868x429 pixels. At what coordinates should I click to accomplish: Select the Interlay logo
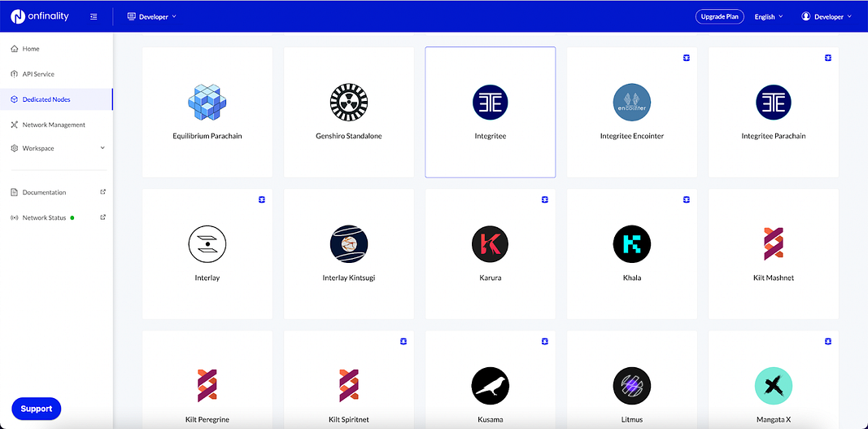click(x=207, y=244)
